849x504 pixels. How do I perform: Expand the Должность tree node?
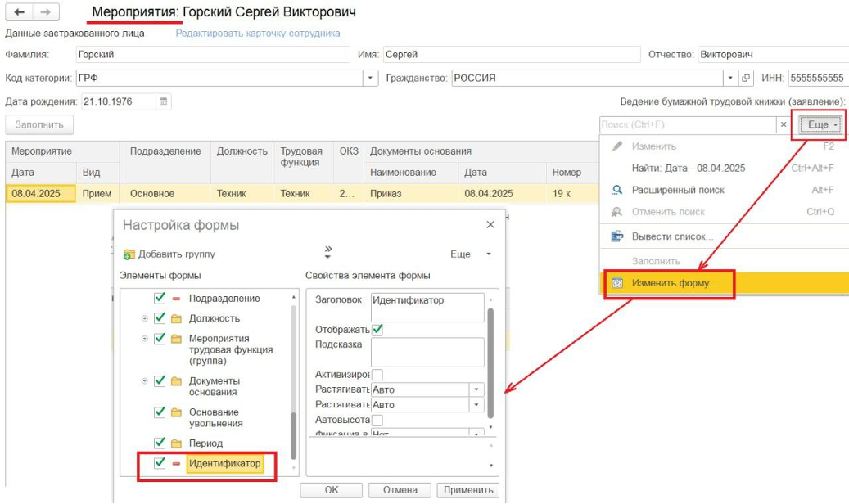[145, 318]
